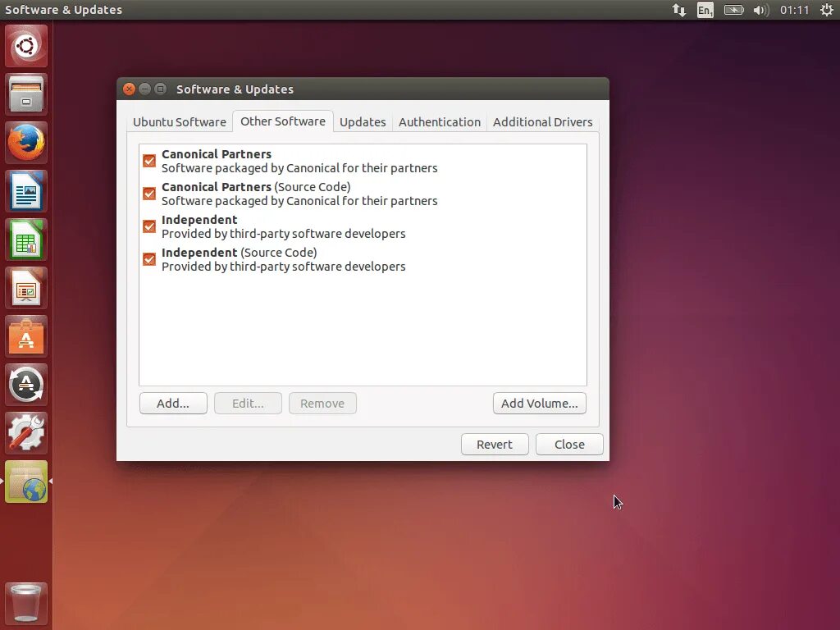Open keyboard language En indicator
Screen dimensions: 840x630
705,10
